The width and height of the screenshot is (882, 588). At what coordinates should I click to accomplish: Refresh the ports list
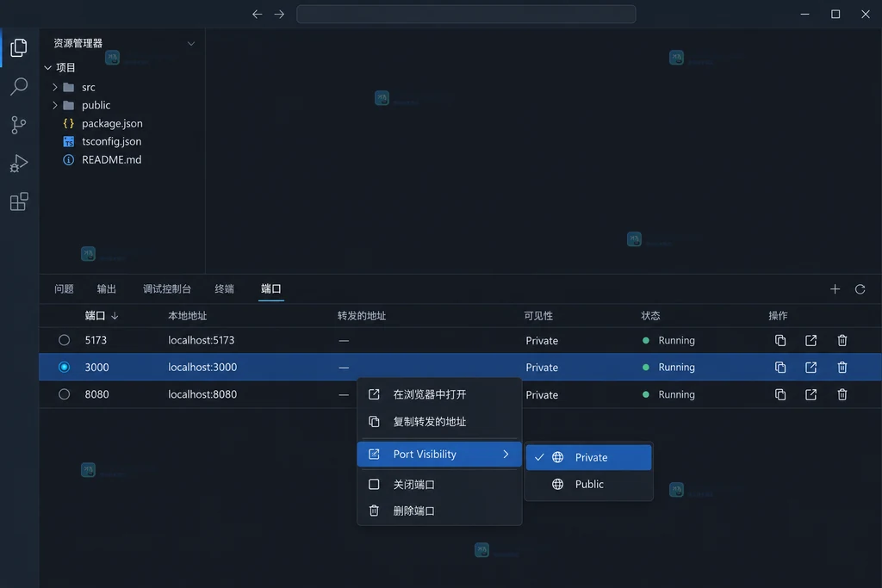pyautogui.click(x=860, y=289)
